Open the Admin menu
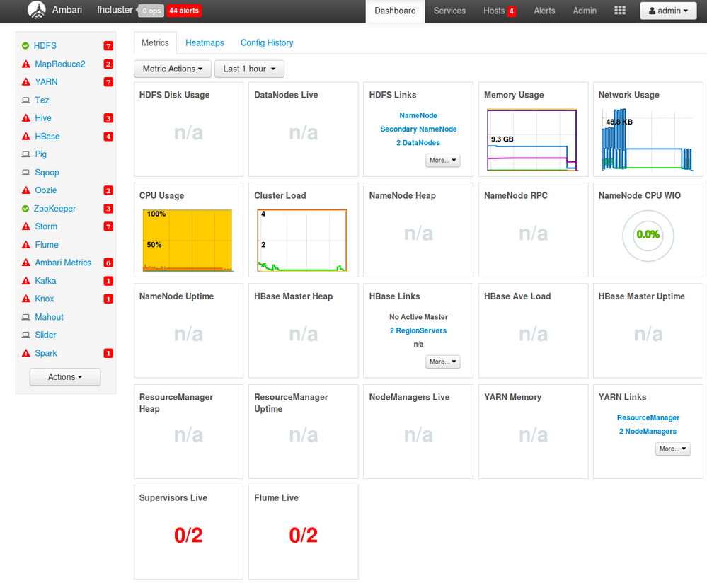 tap(585, 11)
